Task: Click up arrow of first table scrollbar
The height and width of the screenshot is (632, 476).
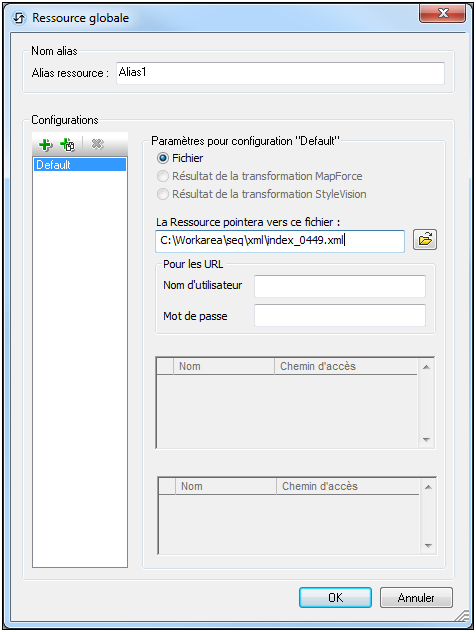Action: pos(426,366)
